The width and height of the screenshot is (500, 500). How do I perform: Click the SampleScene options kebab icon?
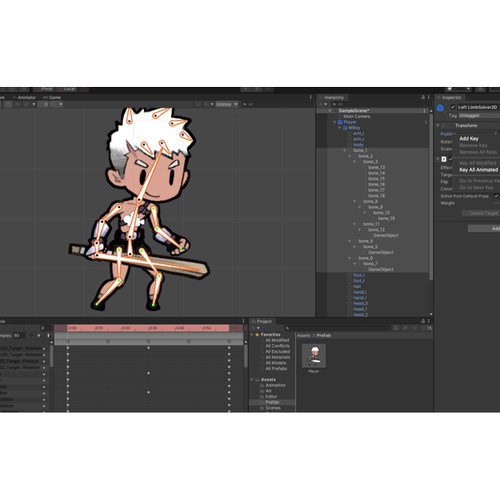[424, 111]
